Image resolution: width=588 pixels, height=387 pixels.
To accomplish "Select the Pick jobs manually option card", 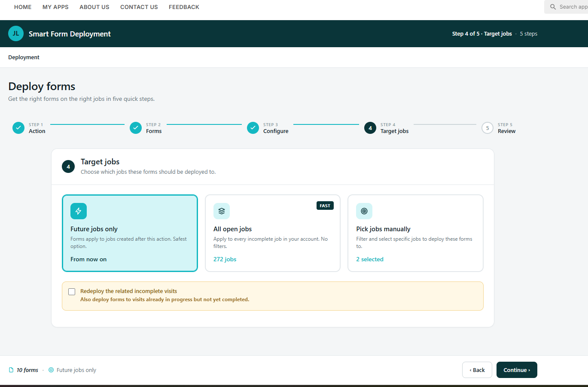I will 415,233.
